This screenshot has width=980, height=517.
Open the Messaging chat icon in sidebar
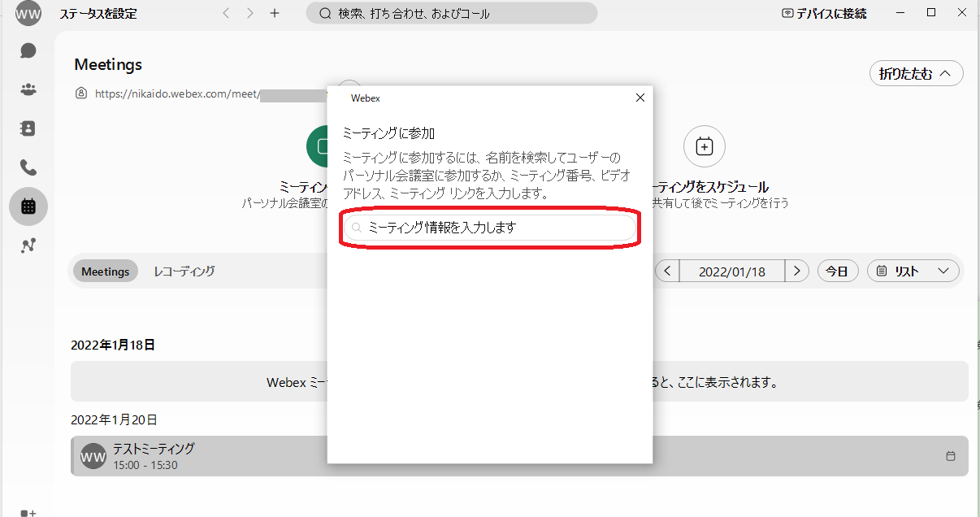coord(28,50)
